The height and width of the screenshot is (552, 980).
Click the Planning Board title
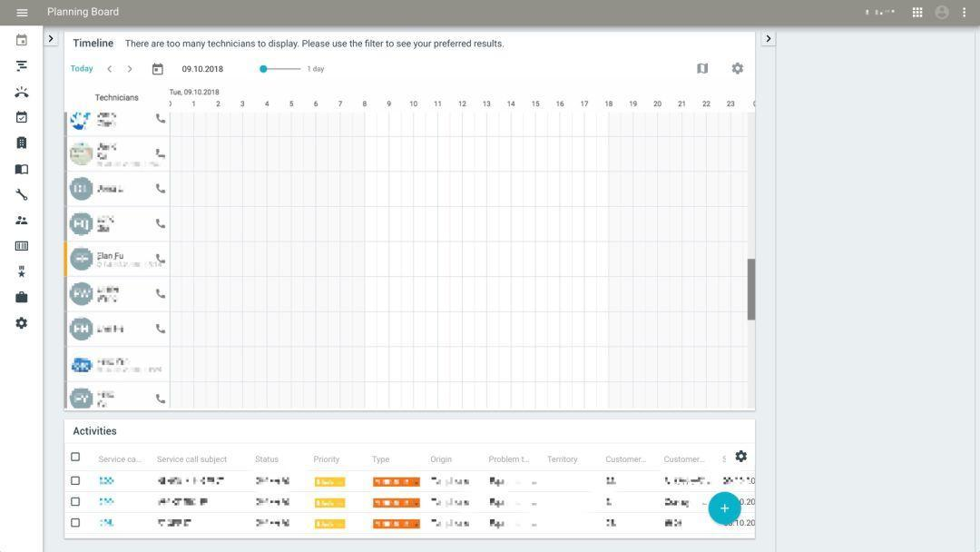83,12
